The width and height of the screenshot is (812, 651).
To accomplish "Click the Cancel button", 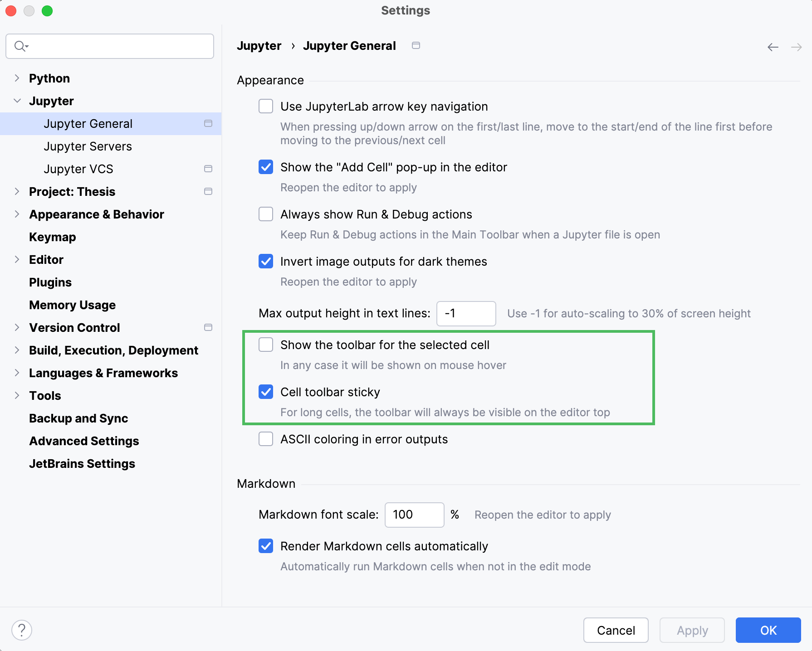I will click(x=616, y=630).
